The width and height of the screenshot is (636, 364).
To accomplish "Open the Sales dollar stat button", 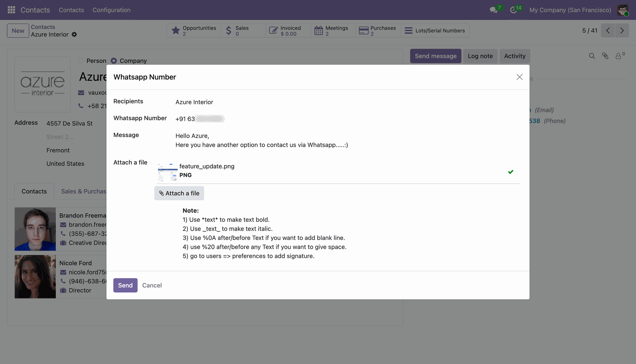I will (x=243, y=30).
